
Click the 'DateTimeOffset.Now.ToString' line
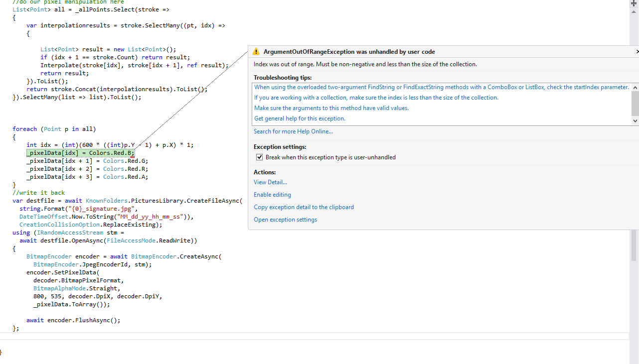[x=106, y=217]
